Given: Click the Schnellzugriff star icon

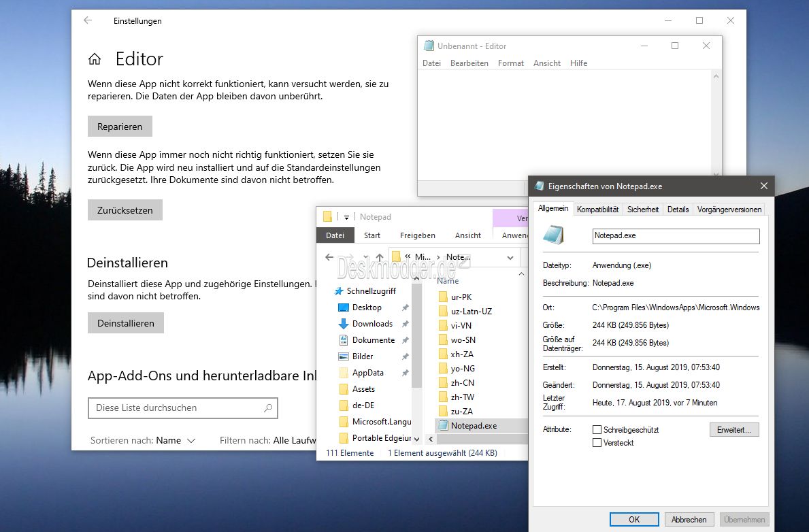Looking at the screenshot, I should point(339,291).
